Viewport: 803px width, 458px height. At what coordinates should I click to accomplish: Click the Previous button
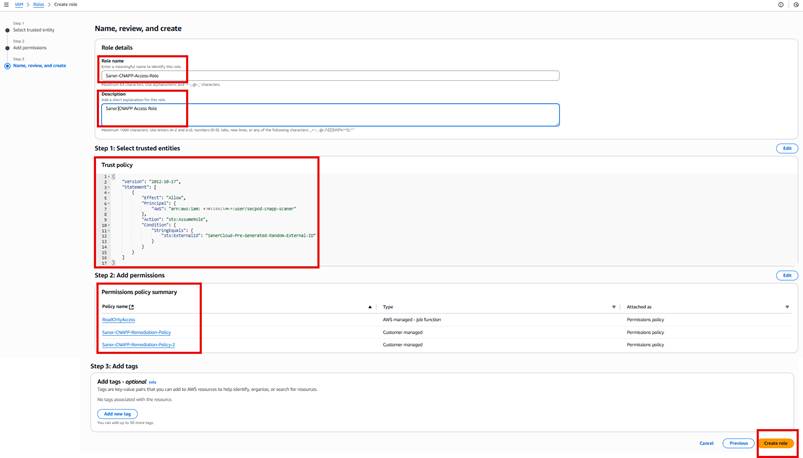point(738,443)
